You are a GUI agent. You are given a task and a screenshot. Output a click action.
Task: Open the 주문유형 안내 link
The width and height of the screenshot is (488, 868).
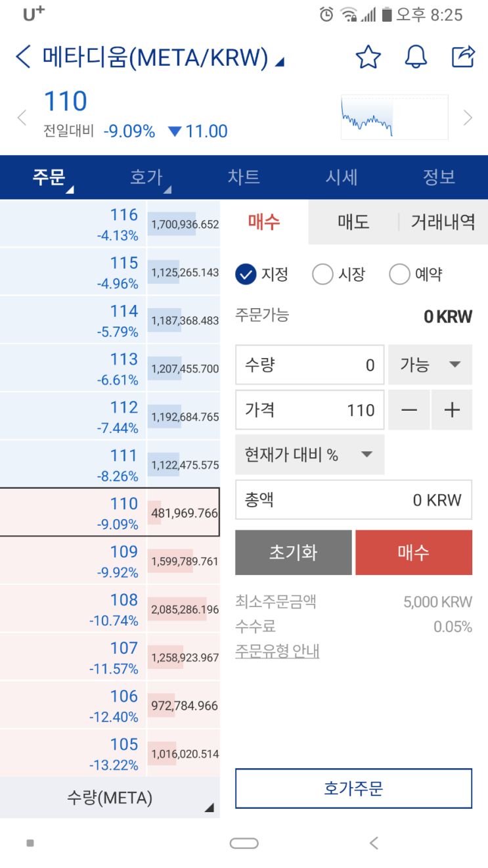277,651
